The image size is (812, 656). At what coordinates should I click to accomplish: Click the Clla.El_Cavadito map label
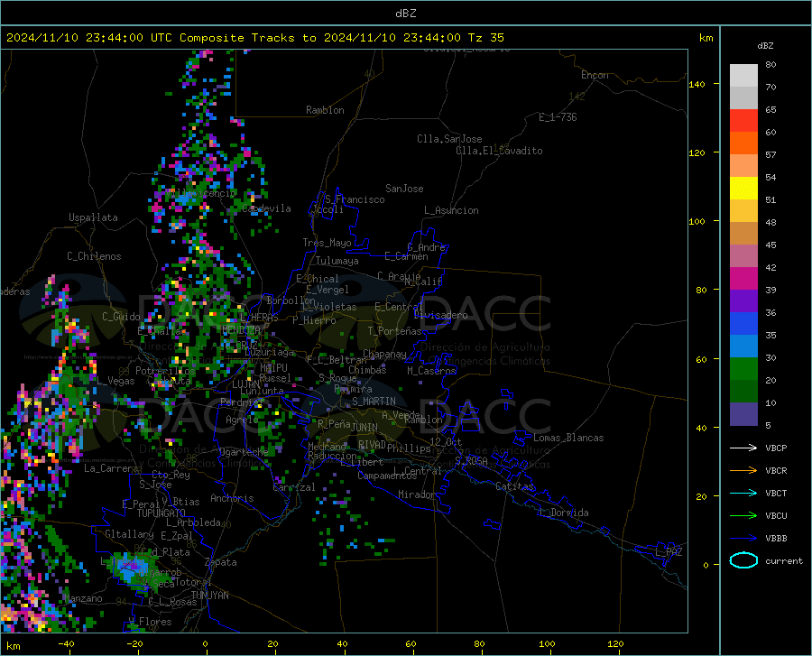499,151
